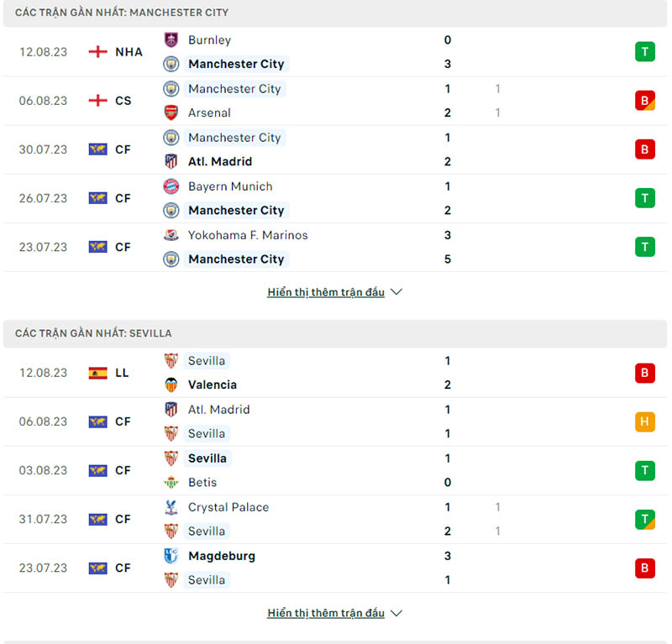
Task: Expand more Sevilla matches chevron
Action: [396, 613]
